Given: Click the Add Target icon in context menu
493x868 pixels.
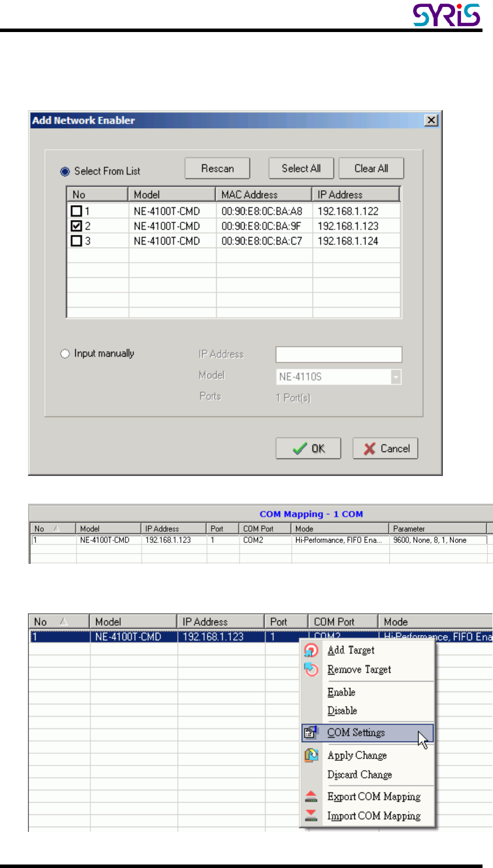Looking at the screenshot, I should [x=311, y=650].
